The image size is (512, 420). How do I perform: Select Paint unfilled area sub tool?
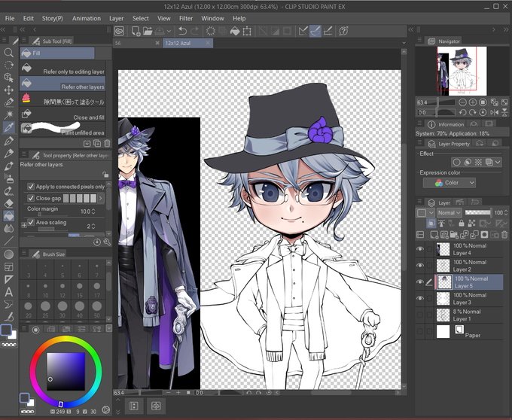pos(62,129)
